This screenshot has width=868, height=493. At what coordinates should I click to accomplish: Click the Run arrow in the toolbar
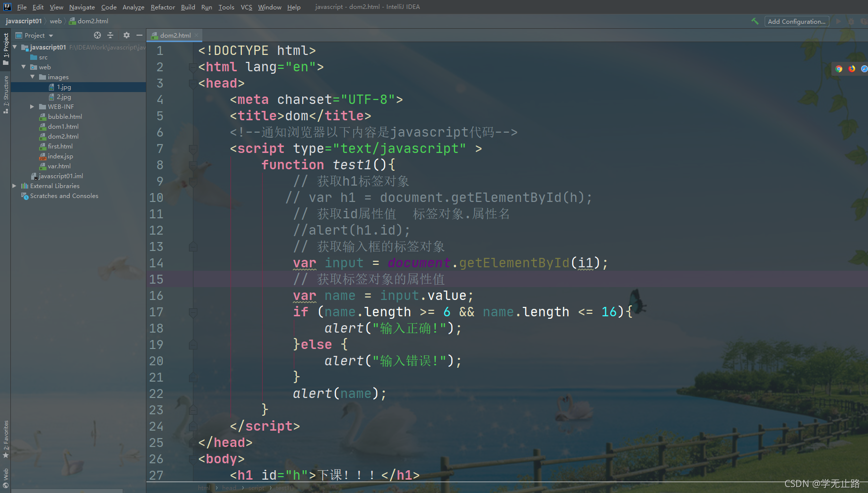click(x=838, y=21)
